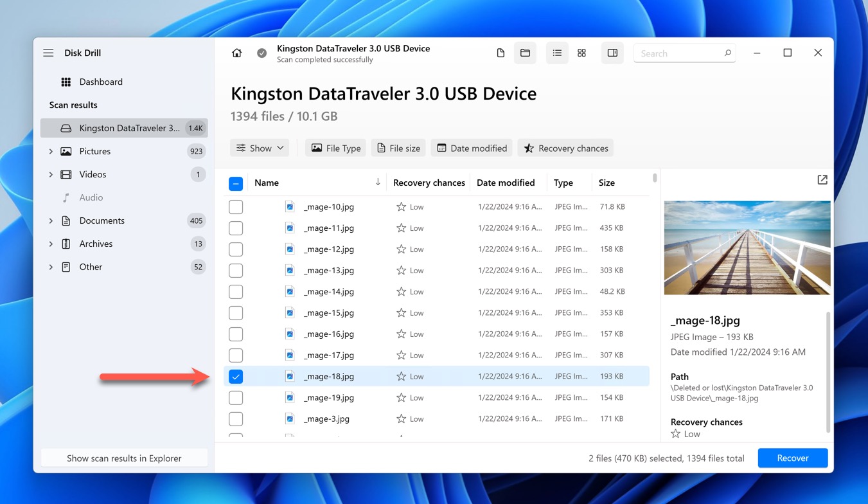Switch to file view icon in toolbar

[500, 53]
